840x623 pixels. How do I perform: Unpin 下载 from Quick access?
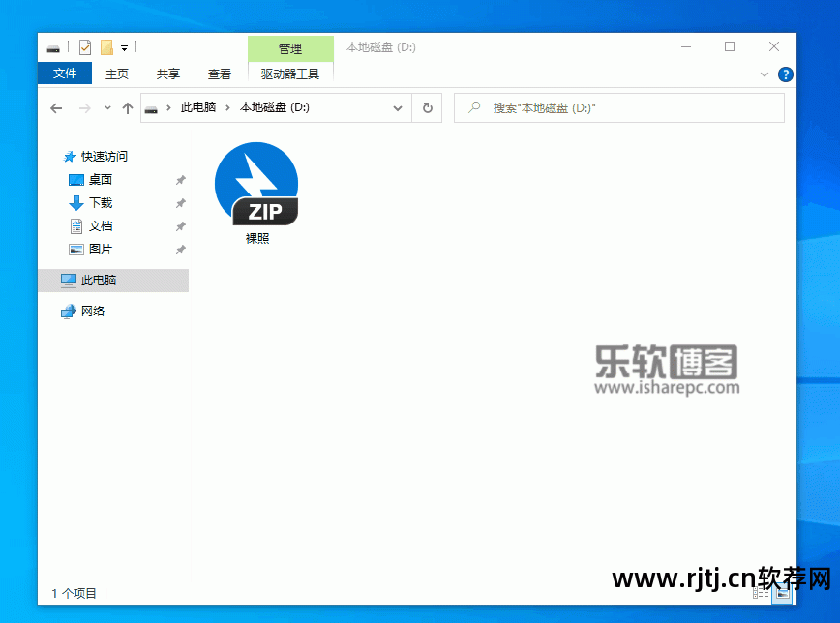click(x=179, y=202)
